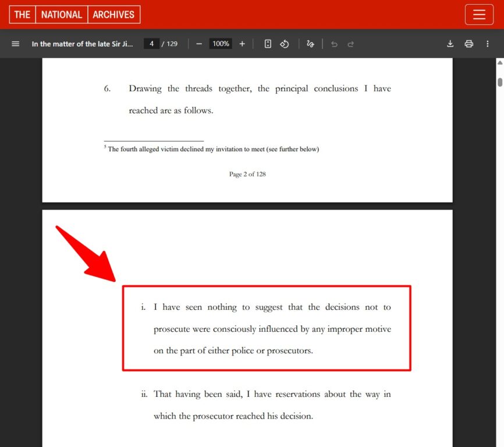
Task: Click The National Archives logo
Action: coord(74,15)
